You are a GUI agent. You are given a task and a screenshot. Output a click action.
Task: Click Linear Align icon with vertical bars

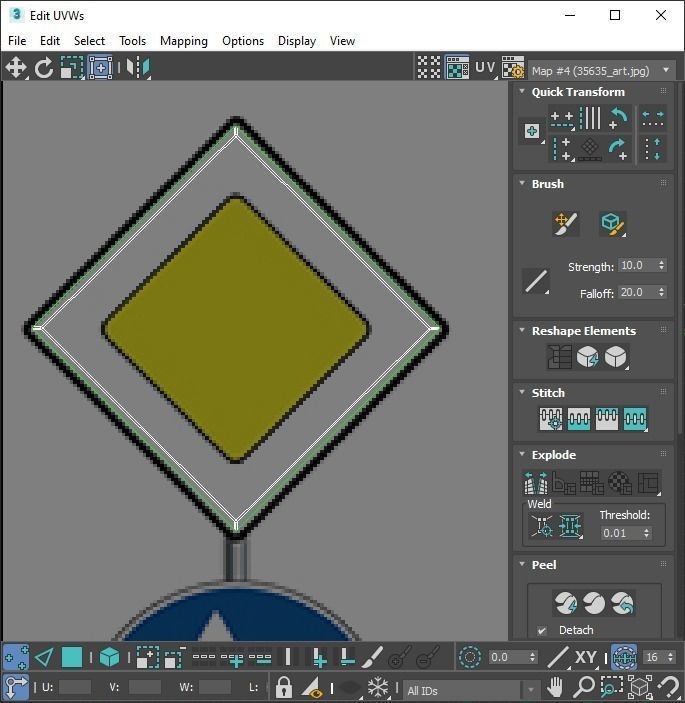click(590, 118)
